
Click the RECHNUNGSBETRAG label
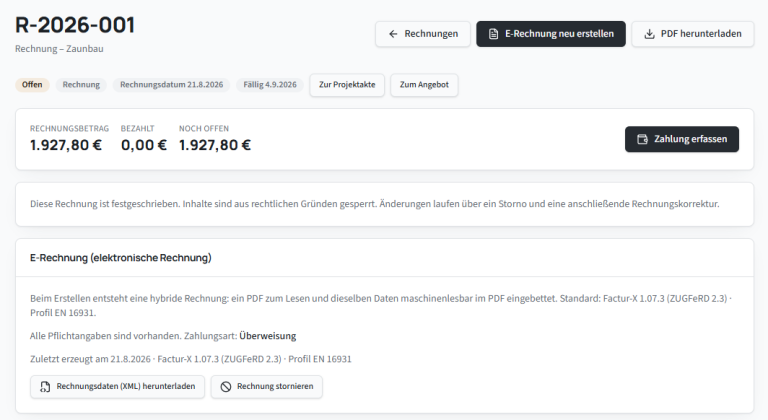pyautogui.click(x=70, y=128)
